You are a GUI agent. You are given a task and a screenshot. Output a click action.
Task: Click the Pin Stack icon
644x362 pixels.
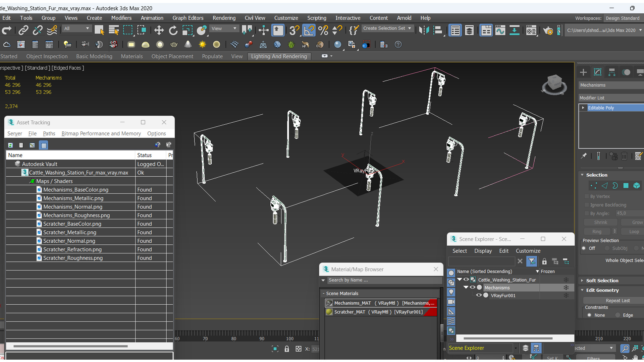click(584, 156)
